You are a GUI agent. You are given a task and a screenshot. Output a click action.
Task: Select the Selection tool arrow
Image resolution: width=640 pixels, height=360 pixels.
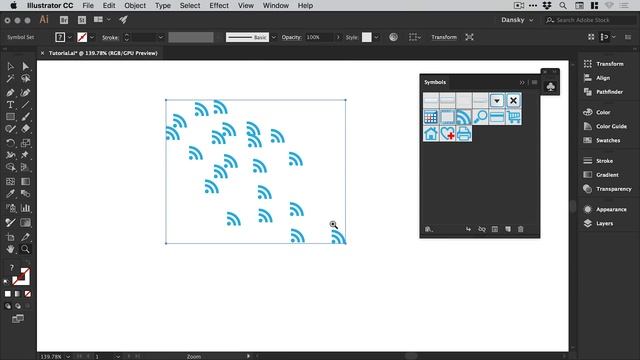pyautogui.click(x=10, y=66)
